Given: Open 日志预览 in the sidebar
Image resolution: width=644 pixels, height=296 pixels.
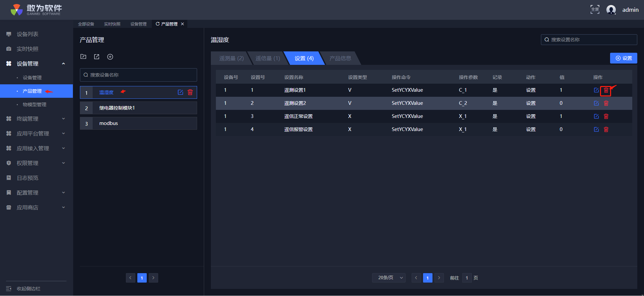Looking at the screenshot, I should click(36, 178).
